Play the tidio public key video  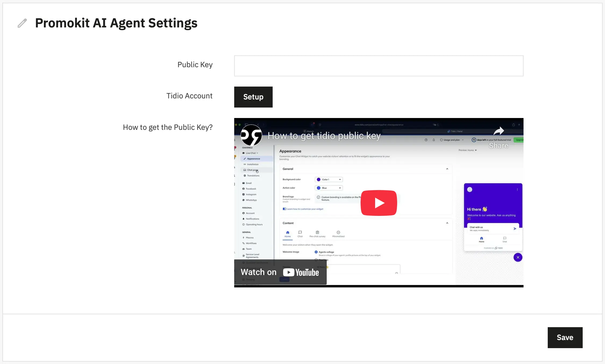[x=379, y=203]
